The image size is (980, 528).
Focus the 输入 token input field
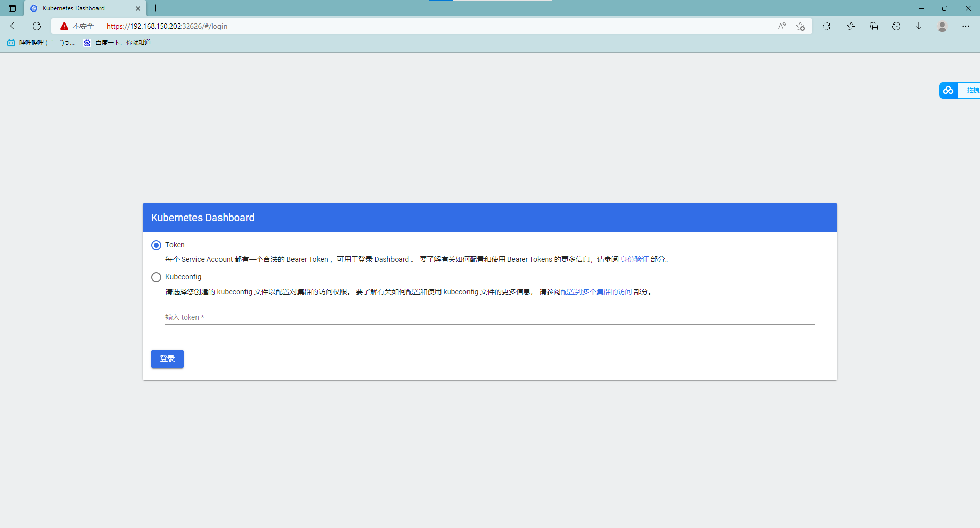point(490,317)
